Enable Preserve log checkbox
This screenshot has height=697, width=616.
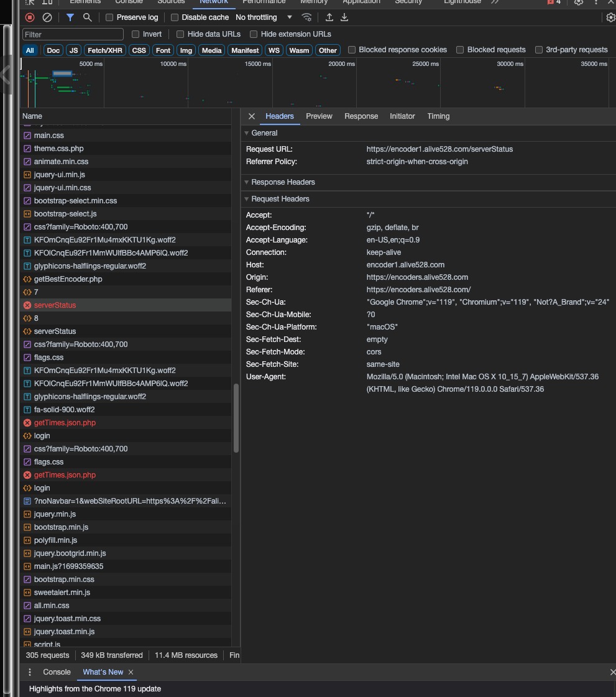click(x=109, y=17)
